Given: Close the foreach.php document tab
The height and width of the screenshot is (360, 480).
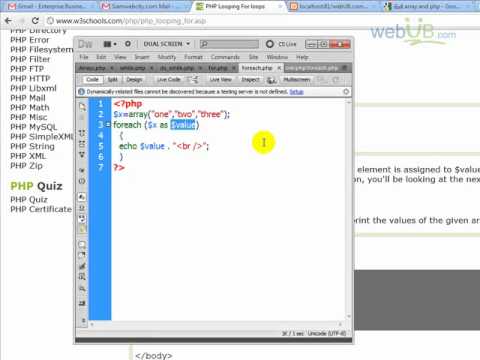Looking at the screenshot, I should pos(279,68).
